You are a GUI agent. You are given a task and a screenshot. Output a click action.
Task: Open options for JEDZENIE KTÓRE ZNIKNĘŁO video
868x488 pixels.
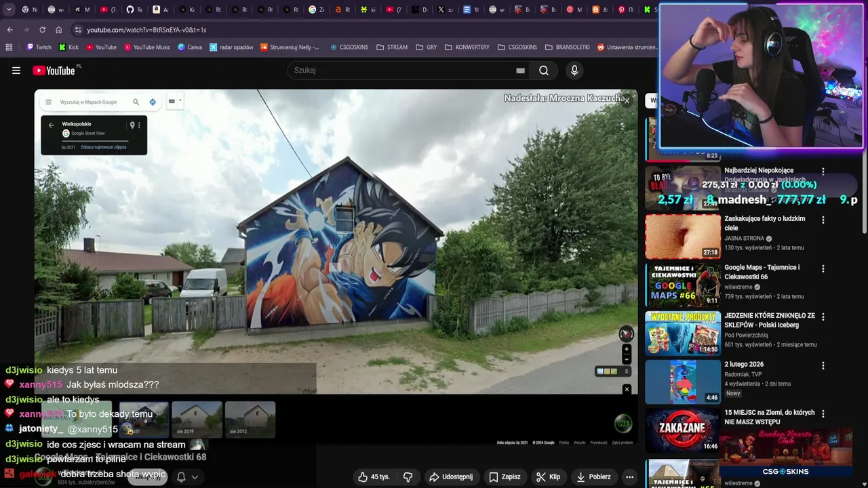823,317
